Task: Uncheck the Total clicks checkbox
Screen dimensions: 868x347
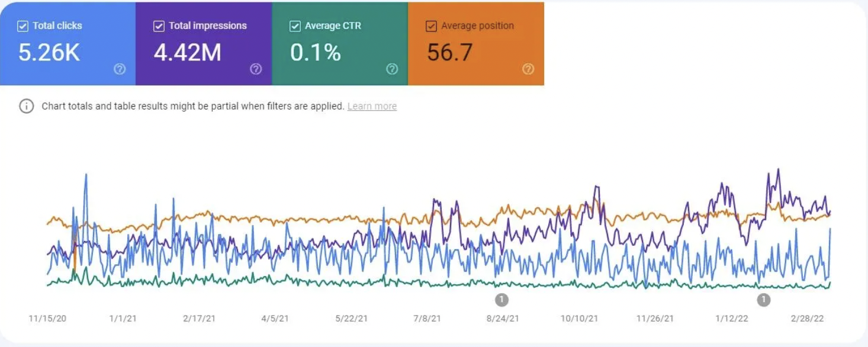Action: pos(23,26)
